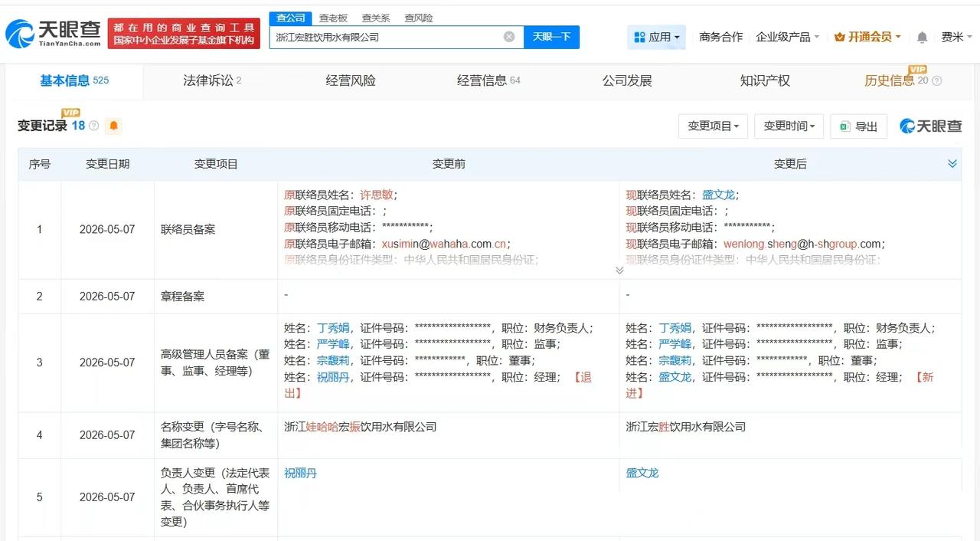Viewport: 980px width, 541px height.
Task: Expand row 1 details with down chevron
Action: click(619, 270)
